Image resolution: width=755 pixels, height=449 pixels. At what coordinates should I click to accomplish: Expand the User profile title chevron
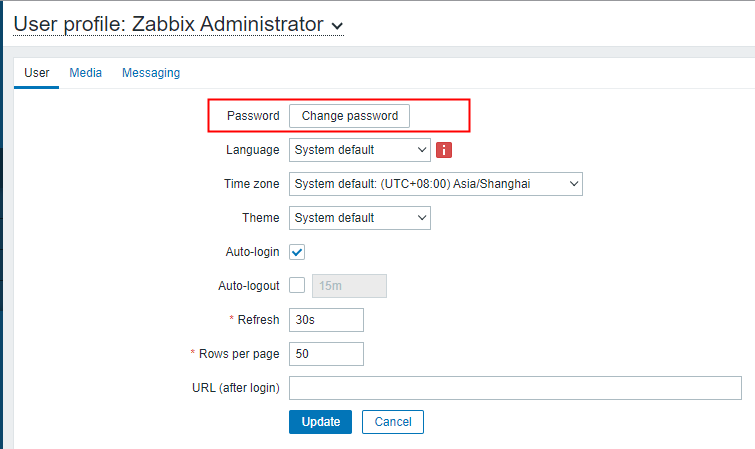[336, 25]
